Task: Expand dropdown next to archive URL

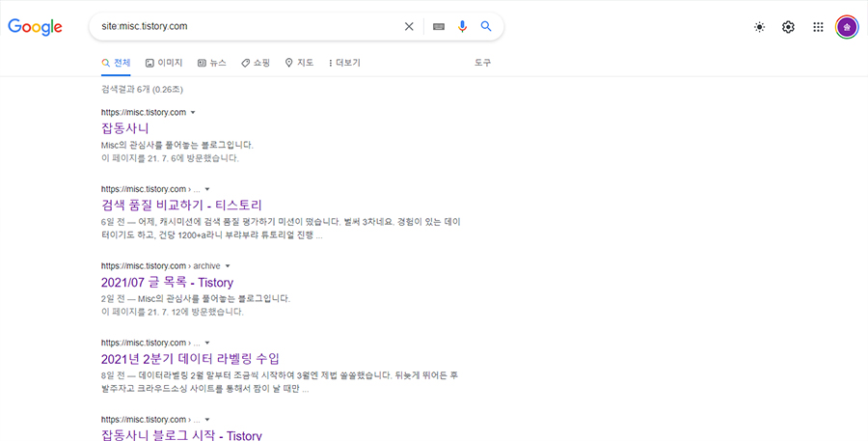Action: tap(228, 266)
